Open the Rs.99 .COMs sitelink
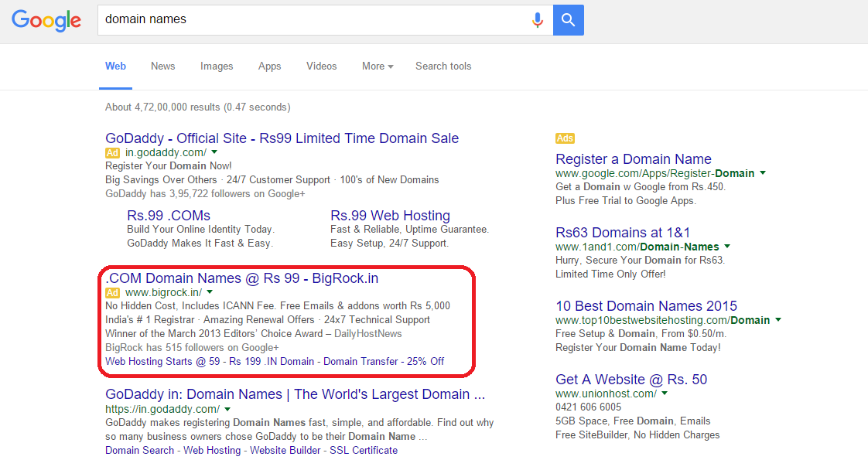This screenshot has width=868, height=460. tap(169, 216)
